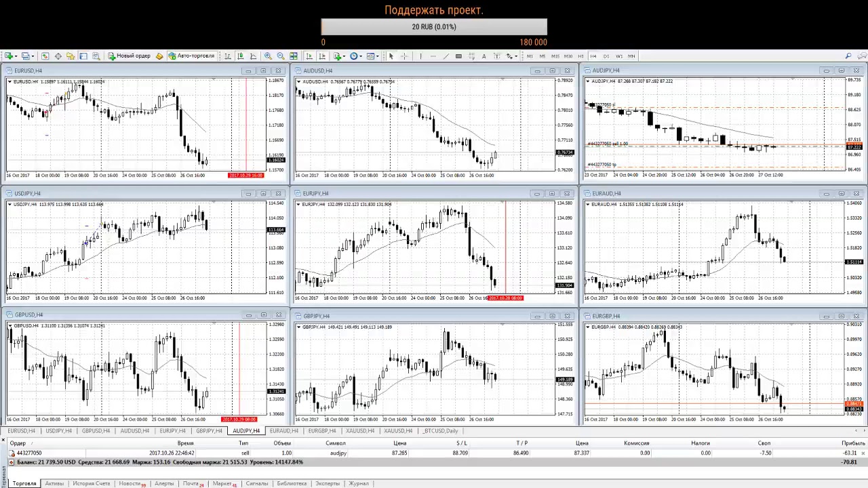Zoom out of the chart
The image size is (868, 488).
(281, 56)
